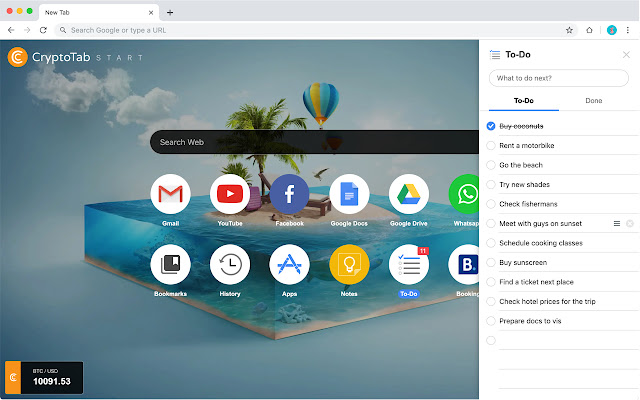The height and width of the screenshot is (400, 640).
Task: Open the Notes lightbulb shortcut
Action: pyautogui.click(x=349, y=264)
